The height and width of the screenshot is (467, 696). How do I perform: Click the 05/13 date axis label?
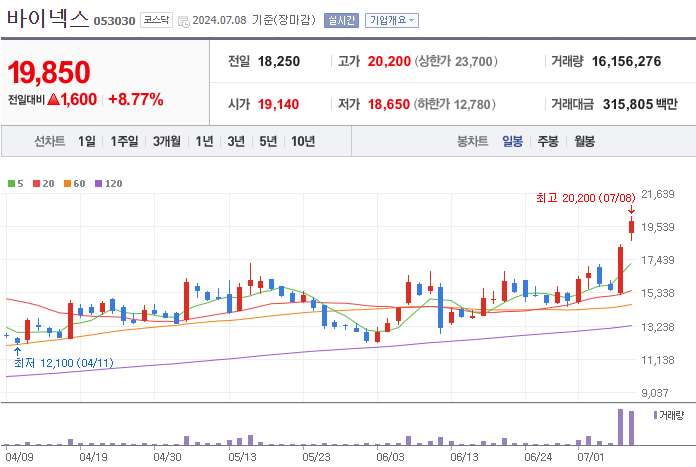[242, 457]
